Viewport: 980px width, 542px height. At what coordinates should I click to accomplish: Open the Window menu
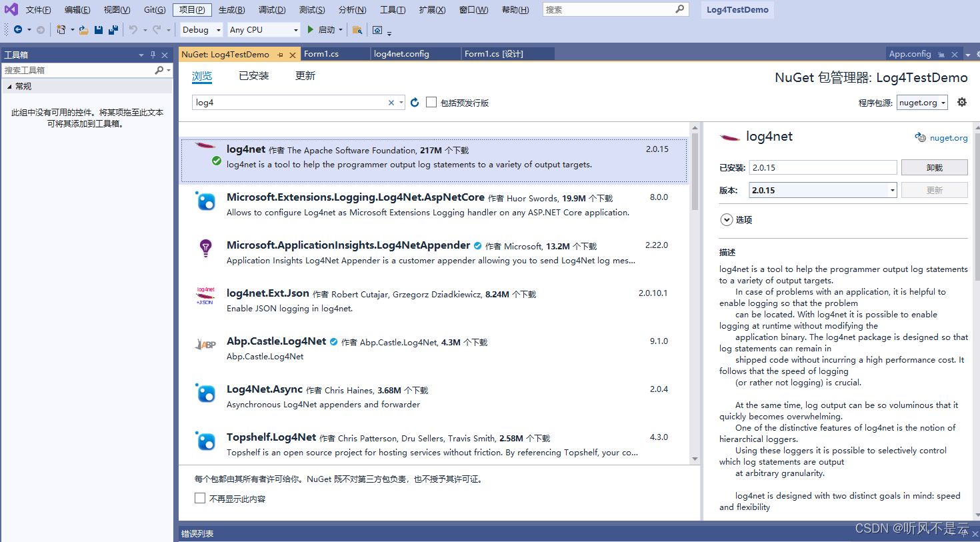click(x=473, y=9)
